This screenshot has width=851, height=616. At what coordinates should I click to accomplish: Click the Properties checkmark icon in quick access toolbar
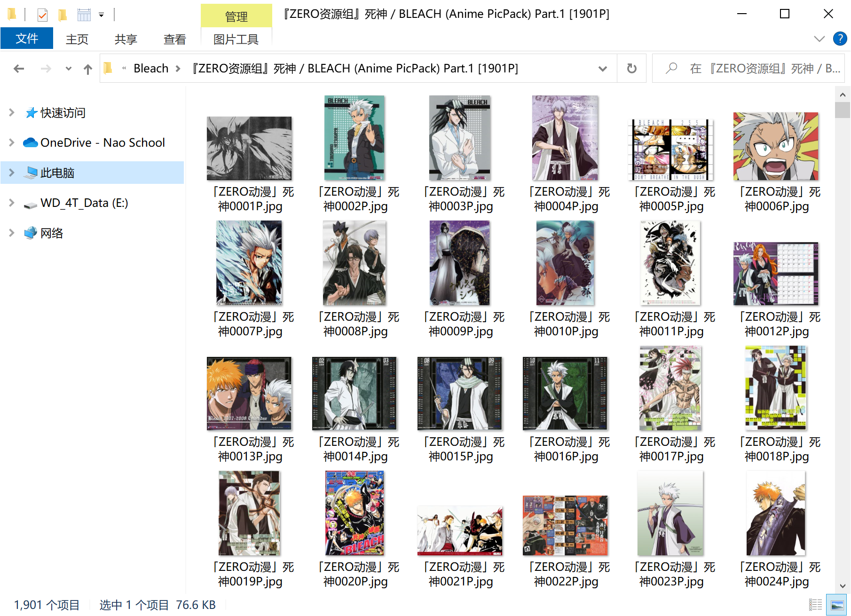[x=42, y=15]
